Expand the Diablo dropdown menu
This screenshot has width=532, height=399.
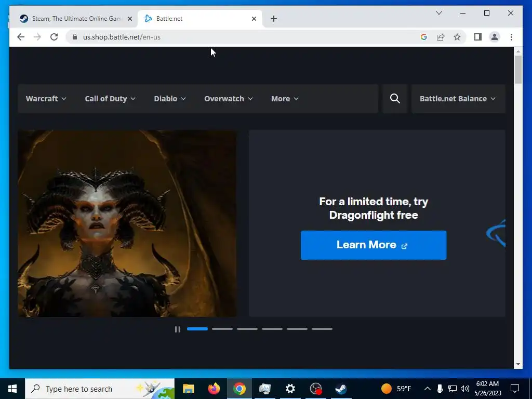[x=170, y=99]
